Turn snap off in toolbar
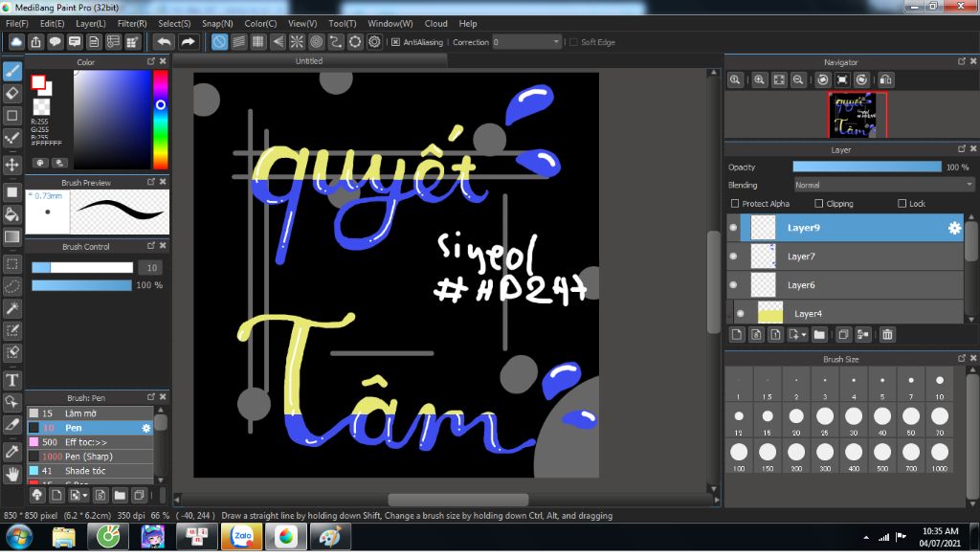The height and width of the screenshot is (558, 980). pyautogui.click(x=219, y=42)
